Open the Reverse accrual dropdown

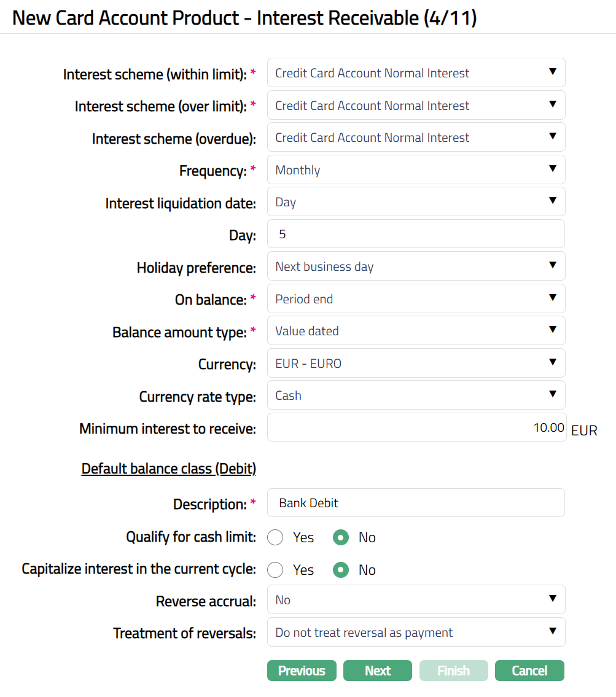[x=416, y=600]
